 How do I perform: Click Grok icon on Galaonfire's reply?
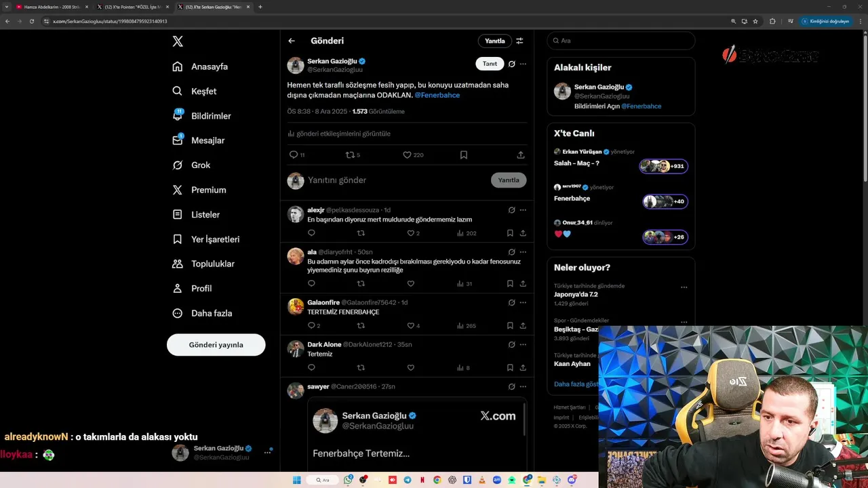point(511,302)
